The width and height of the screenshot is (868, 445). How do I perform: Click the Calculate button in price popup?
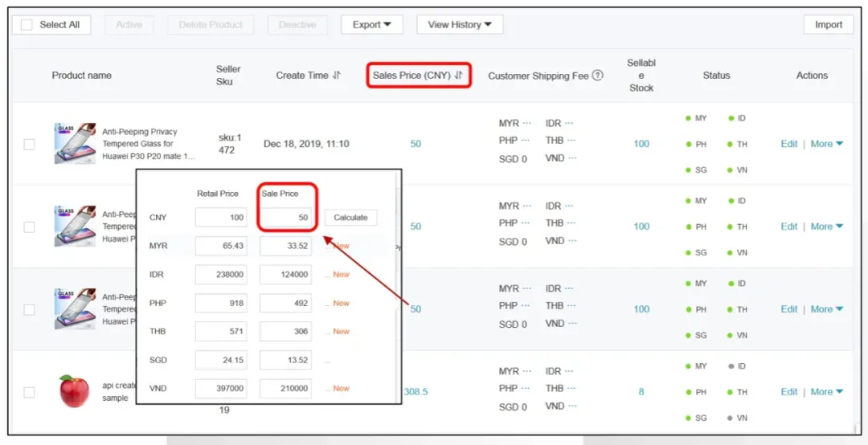350,218
